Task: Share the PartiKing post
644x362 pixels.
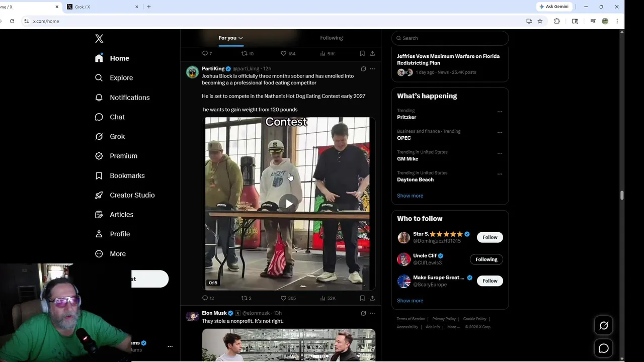Action: point(372,298)
